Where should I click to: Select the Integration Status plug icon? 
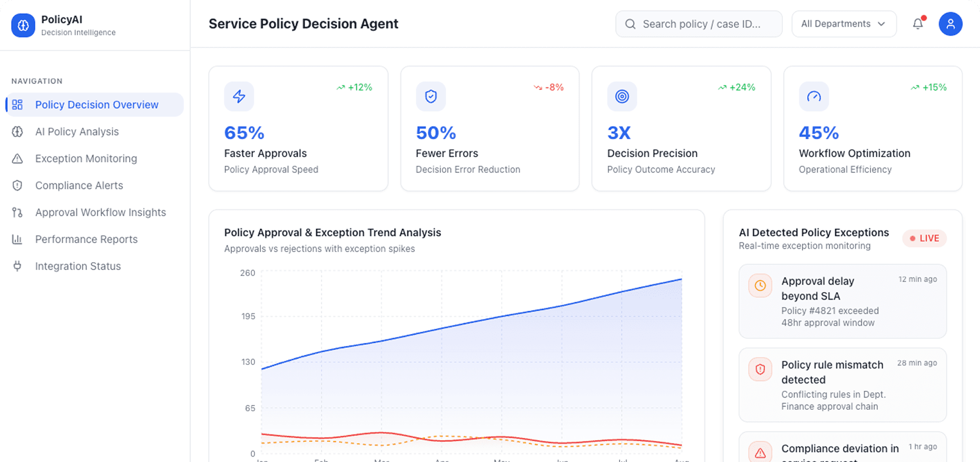tap(17, 266)
